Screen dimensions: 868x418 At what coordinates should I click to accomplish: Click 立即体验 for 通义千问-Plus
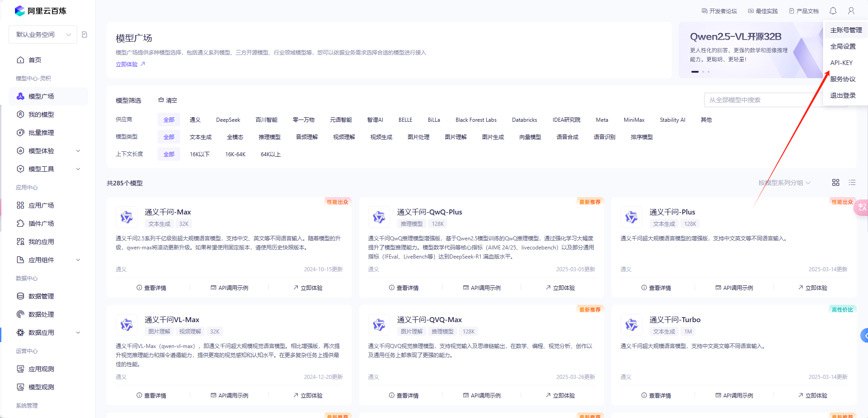click(813, 288)
